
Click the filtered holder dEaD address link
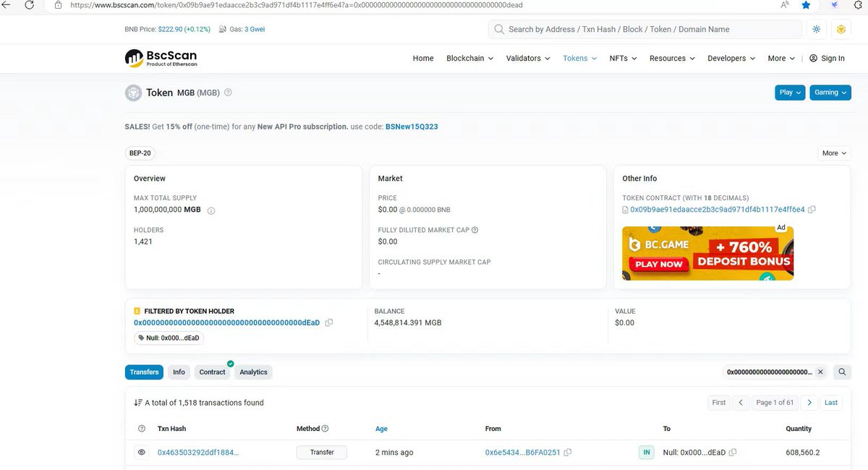click(226, 322)
